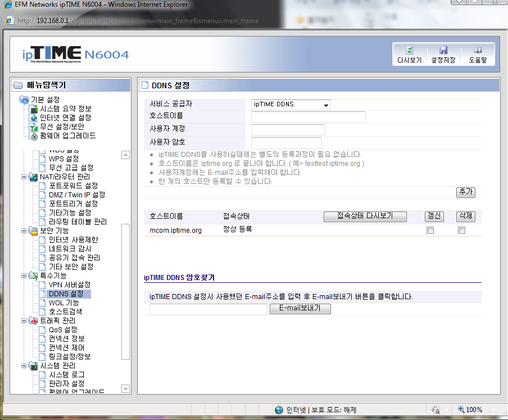Open the 도움말 help book icon
Screen dimensions: 508x420
[478, 51]
